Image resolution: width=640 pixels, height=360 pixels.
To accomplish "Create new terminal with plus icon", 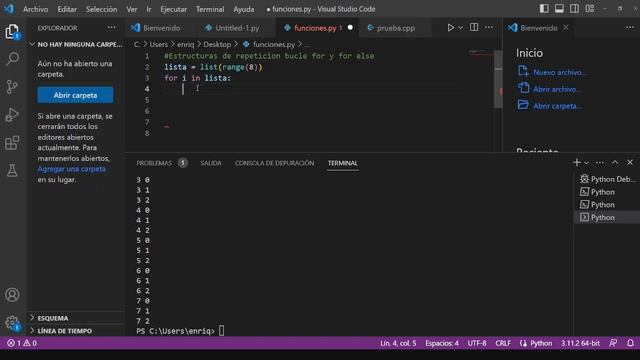I will tap(576, 162).
